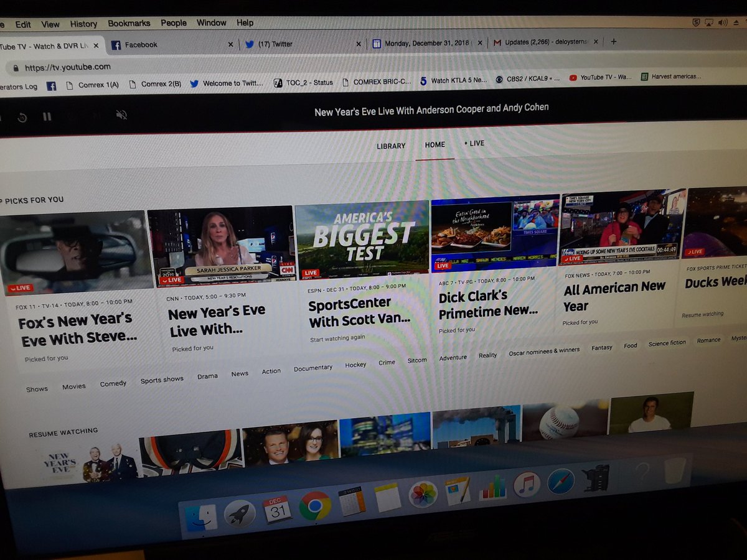Launch Calculator from the Dock
The image size is (747, 560).
pos(352,501)
